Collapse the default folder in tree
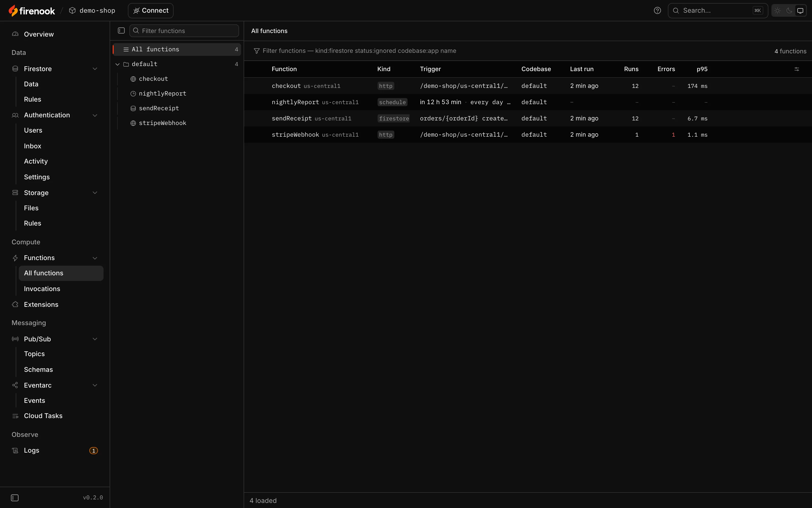The width and height of the screenshot is (812, 508). [x=117, y=64]
